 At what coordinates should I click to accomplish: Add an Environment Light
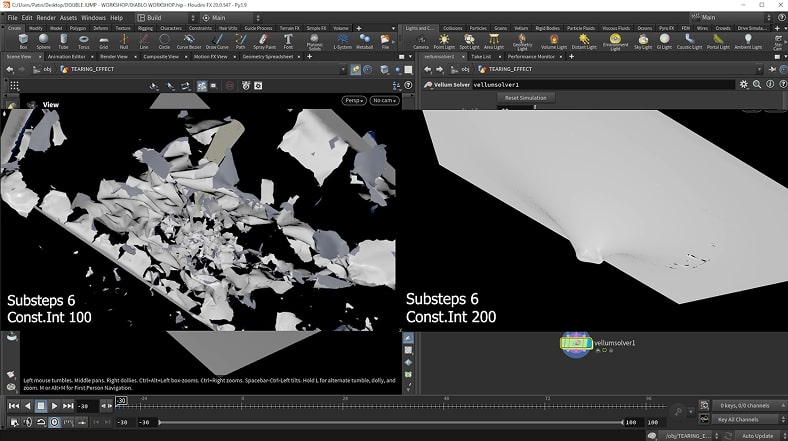tap(614, 42)
